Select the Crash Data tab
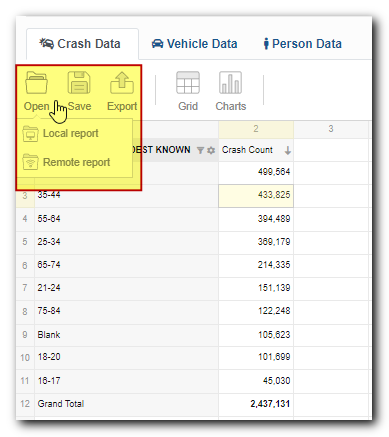Viewport: 389px width, 437px height. point(80,44)
